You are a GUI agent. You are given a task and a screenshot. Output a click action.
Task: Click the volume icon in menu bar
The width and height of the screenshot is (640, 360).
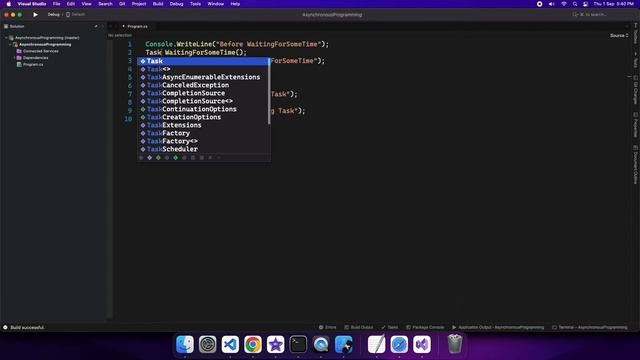coord(551,4)
